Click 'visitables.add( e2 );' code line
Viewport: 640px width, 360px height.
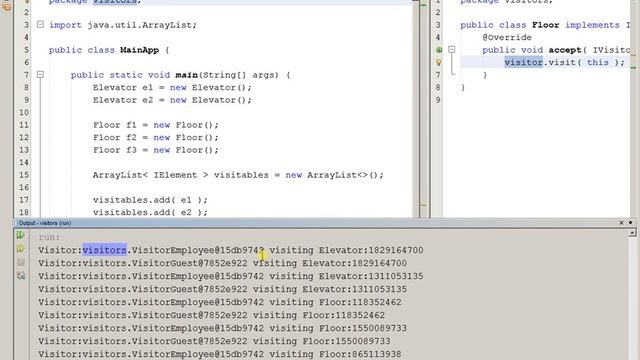pyautogui.click(x=150, y=213)
